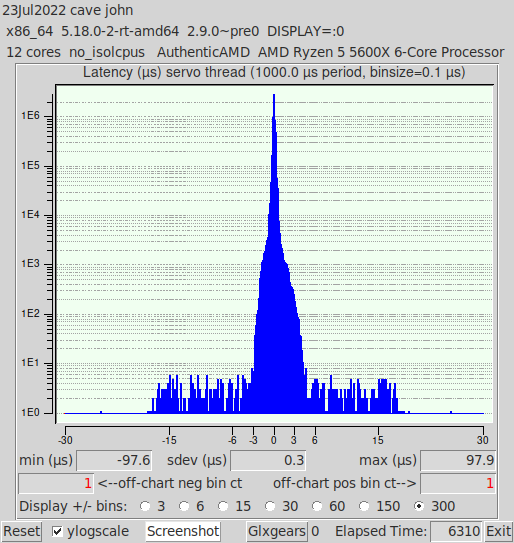Choose 15 display bins
Image resolution: width=514 pixels, height=543 pixels.
click(223, 506)
